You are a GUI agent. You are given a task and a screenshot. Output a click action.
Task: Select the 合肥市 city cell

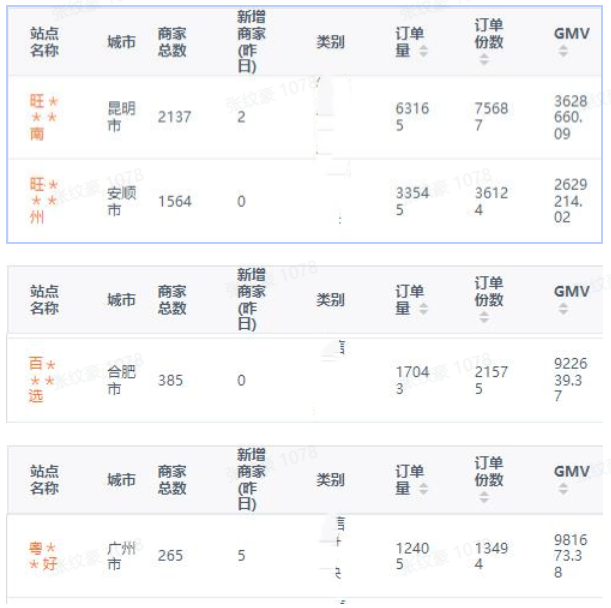pyautogui.click(x=121, y=380)
